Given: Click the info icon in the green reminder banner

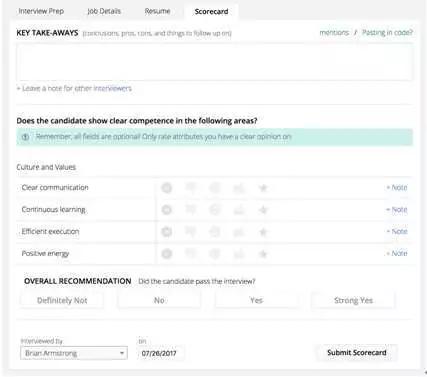Looking at the screenshot, I should [26, 137].
